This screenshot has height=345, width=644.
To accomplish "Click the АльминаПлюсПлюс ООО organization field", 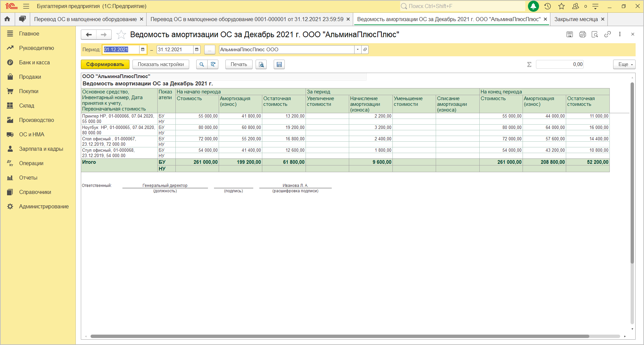I will (x=286, y=50).
